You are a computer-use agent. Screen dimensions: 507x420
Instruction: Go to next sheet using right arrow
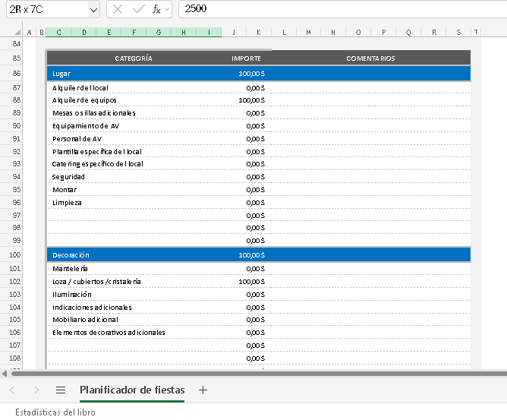click(35, 390)
